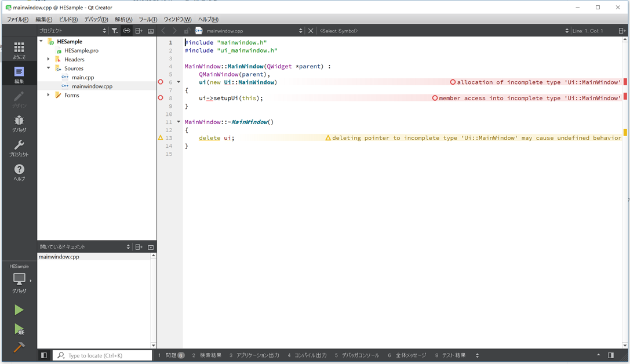The height and width of the screenshot is (364, 630).
Task: Expand output pane with up arrow
Action: click(x=598, y=355)
